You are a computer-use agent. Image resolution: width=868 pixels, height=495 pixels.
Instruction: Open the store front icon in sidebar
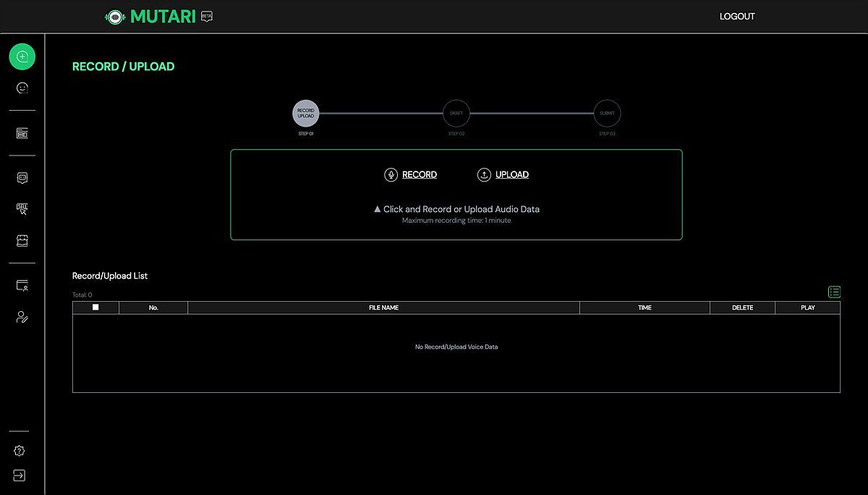tap(22, 240)
